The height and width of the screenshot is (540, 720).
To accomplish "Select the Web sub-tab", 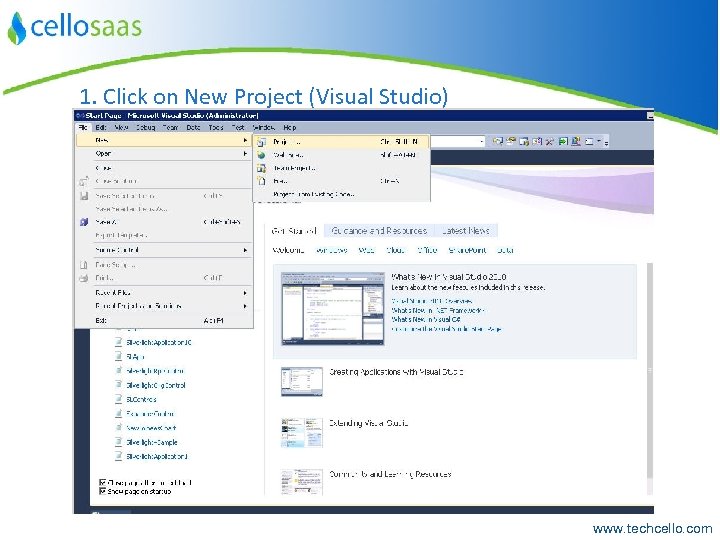I will [x=366, y=250].
